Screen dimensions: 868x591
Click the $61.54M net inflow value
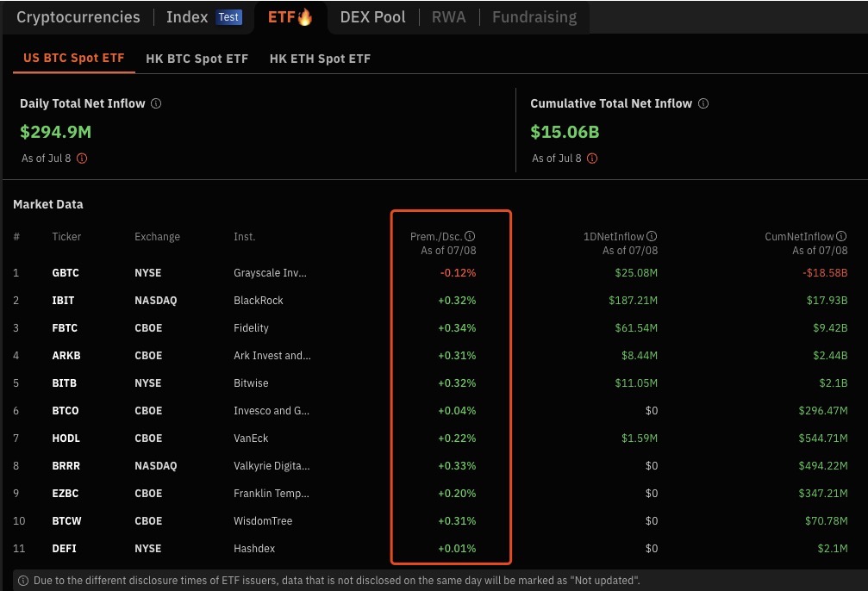click(637, 328)
